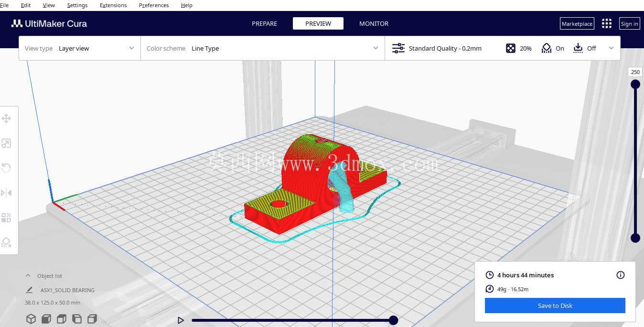The image size is (644, 327).
Task: Switch to 3D perspective view cube icon
Action: pyautogui.click(x=31, y=319)
